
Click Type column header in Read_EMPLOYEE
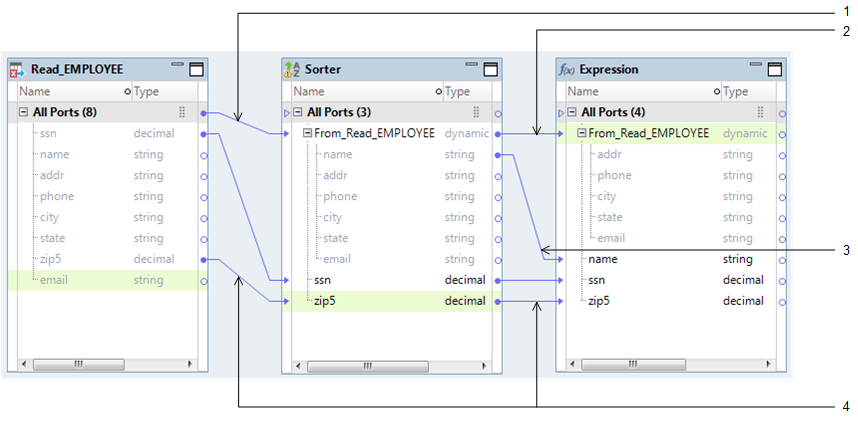click(147, 92)
